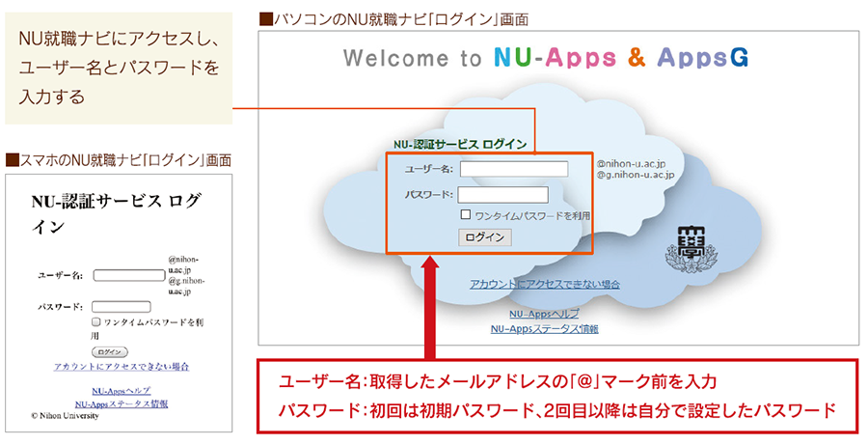Click the smartphone login username field

pyautogui.click(x=129, y=275)
